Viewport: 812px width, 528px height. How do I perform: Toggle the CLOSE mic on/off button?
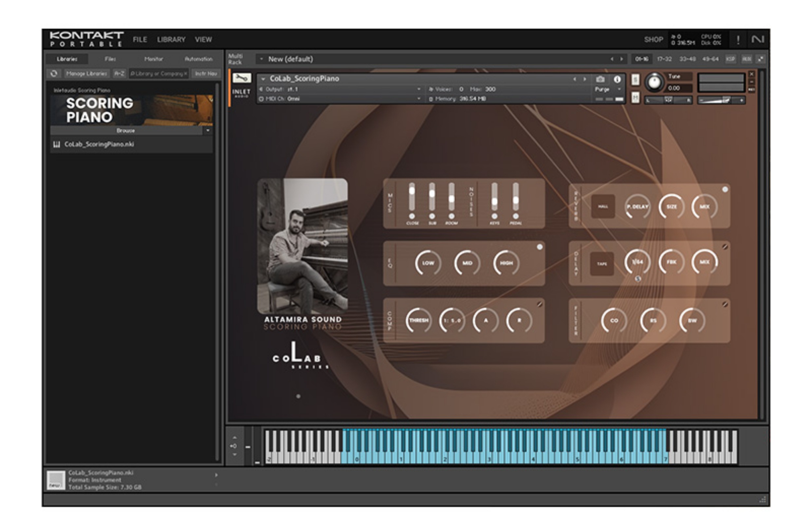coord(412,216)
